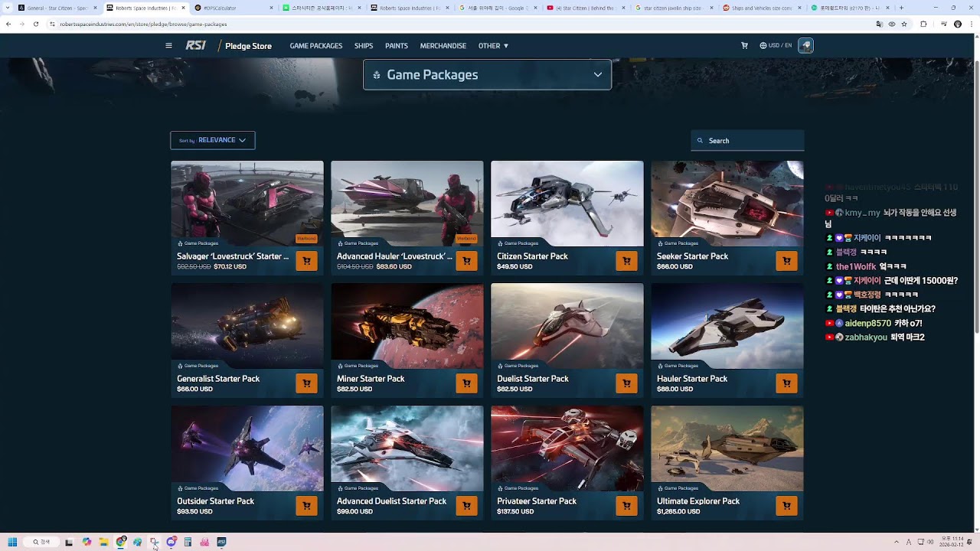Image resolution: width=980 pixels, height=551 pixels.
Task: Open the Snipping Tool from the taskbar
Action: (154, 542)
